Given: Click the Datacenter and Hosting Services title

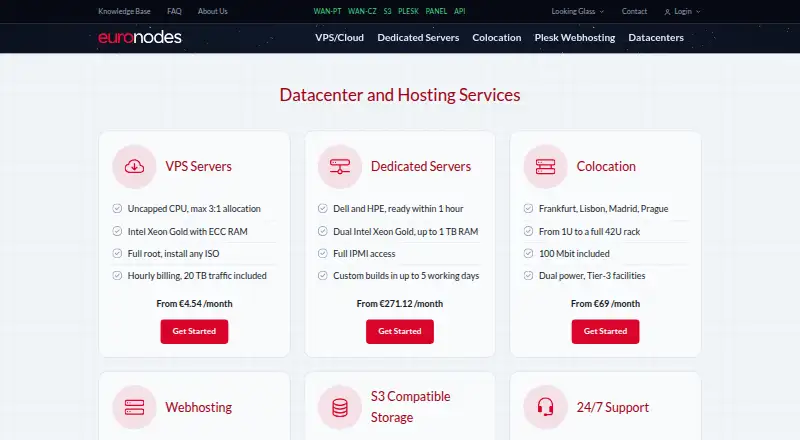Looking at the screenshot, I should click(400, 95).
